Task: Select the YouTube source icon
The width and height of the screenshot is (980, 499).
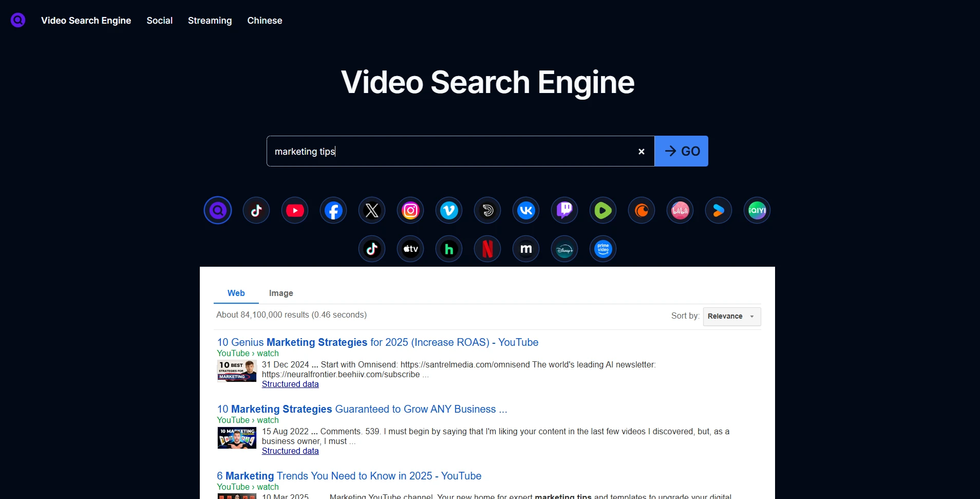Action: tap(295, 210)
